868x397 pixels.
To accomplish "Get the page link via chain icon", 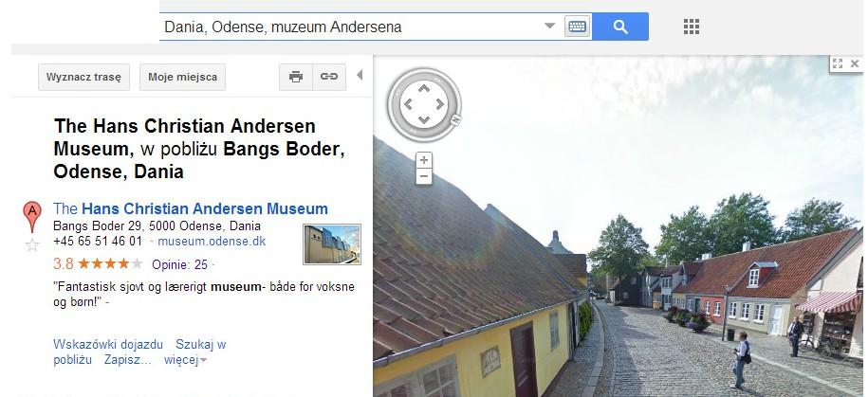I will pyautogui.click(x=329, y=77).
